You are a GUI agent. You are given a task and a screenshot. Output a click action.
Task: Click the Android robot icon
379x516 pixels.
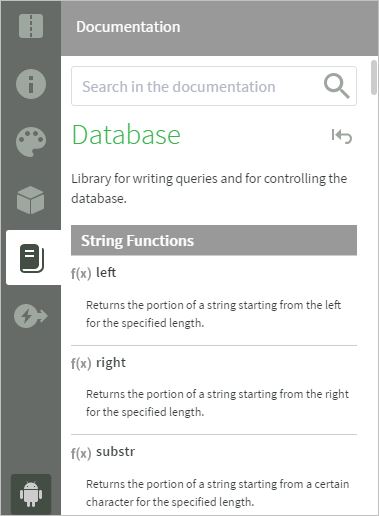click(x=31, y=494)
